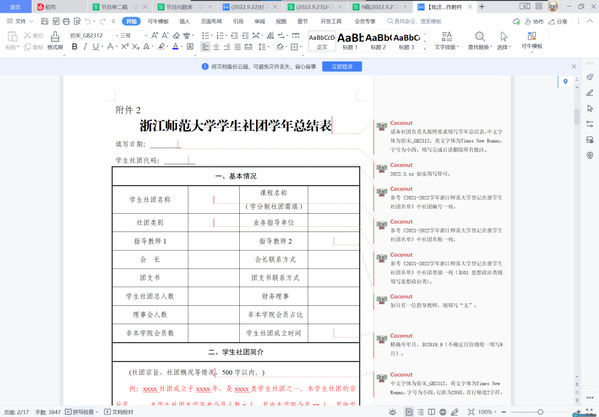Screen dimensions: 599x417
Task: Open the File menu dropdown
Action: [20, 21]
